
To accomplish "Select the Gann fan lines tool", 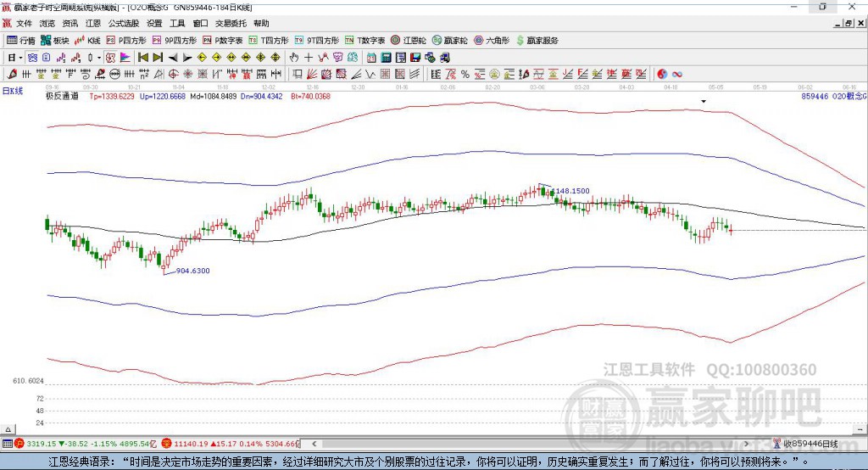I will pos(312,75).
